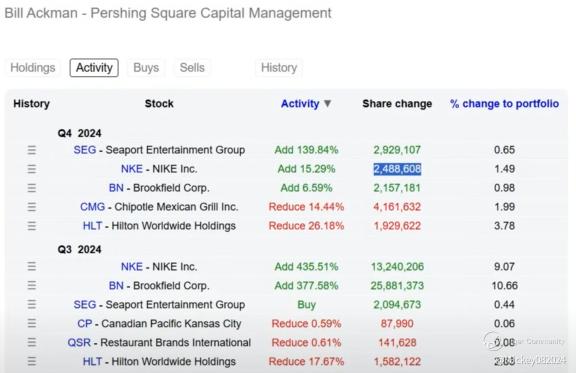Click the highlighted NKE share change 2,488,608
This screenshot has height=373, width=576.
pos(397,169)
